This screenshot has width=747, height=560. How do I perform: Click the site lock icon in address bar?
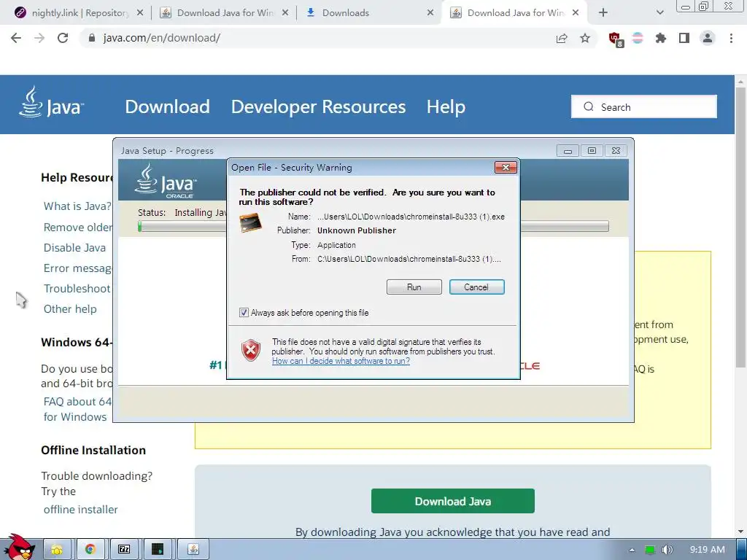(92, 38)
